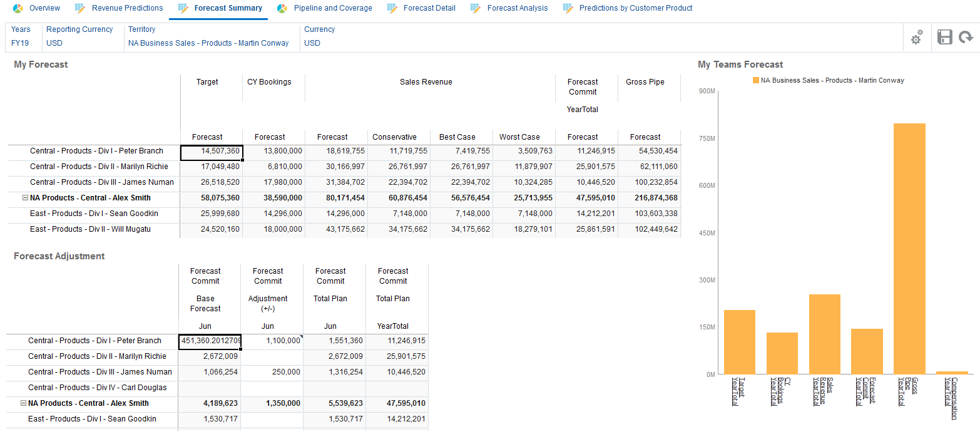Image resolution: width=980 pixels, height=434 pixels.
Task: Switch to the Forecast Analysis tab
Action: point(517,8)
